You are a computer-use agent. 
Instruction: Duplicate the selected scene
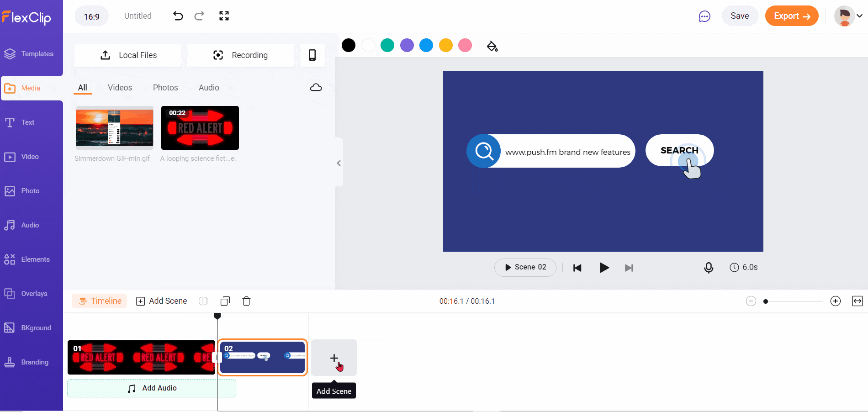tap(225, 301)
